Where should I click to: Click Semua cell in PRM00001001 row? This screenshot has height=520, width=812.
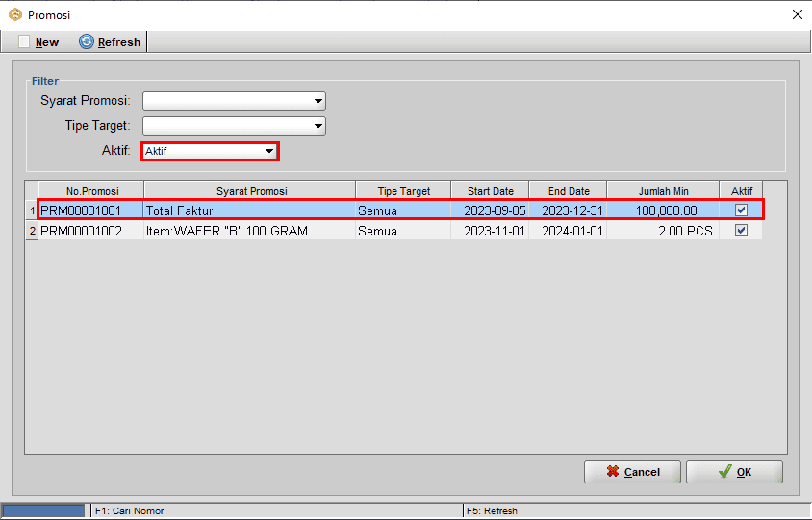click(x=403, y=210)
